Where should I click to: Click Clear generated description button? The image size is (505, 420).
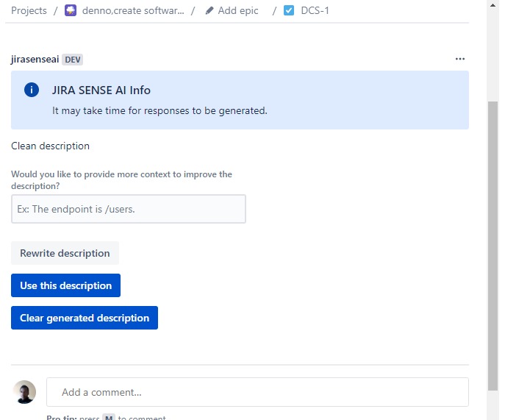(85, 318)
